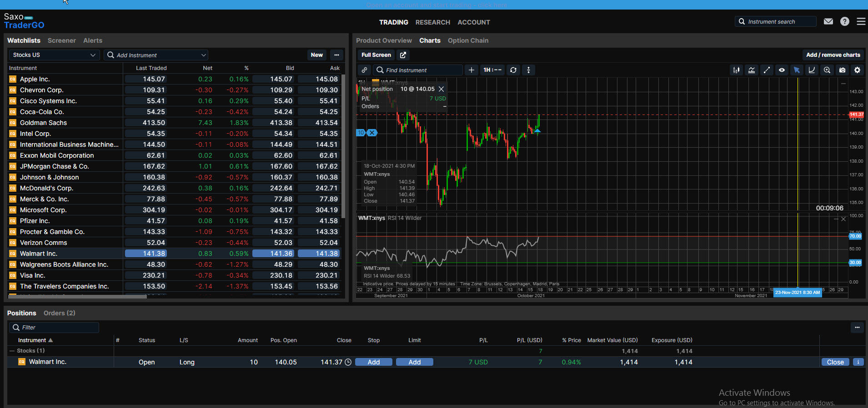Add a new chart with plus icon
868x408 pixels.
point(472,70)
